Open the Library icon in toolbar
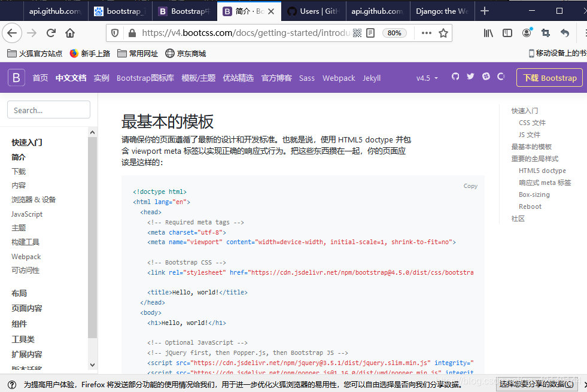The image size is (587, 392). pos(488,33)
